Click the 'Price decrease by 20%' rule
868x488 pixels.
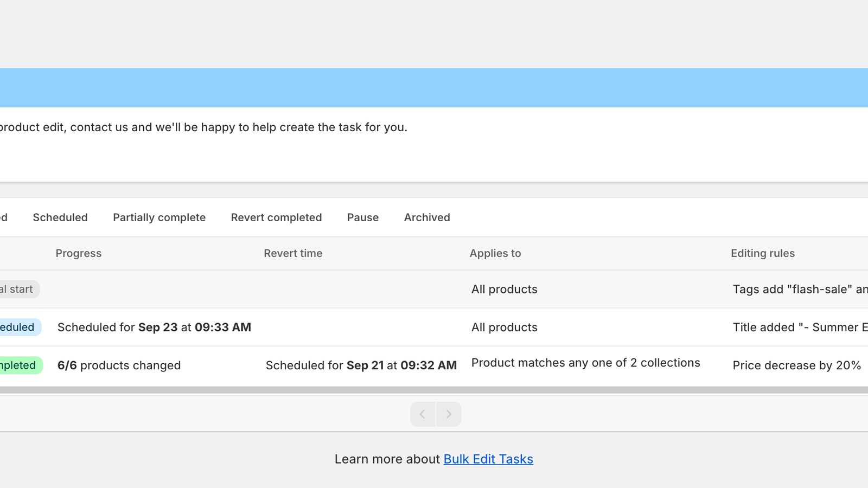click(x=797, y=365)
